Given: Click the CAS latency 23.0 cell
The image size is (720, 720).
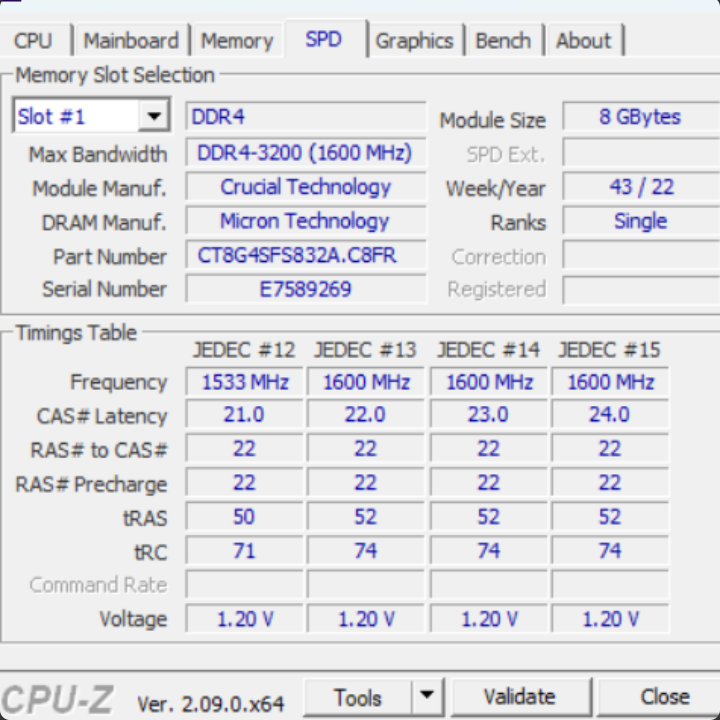Looking at the screenshot, I should 489,415.
